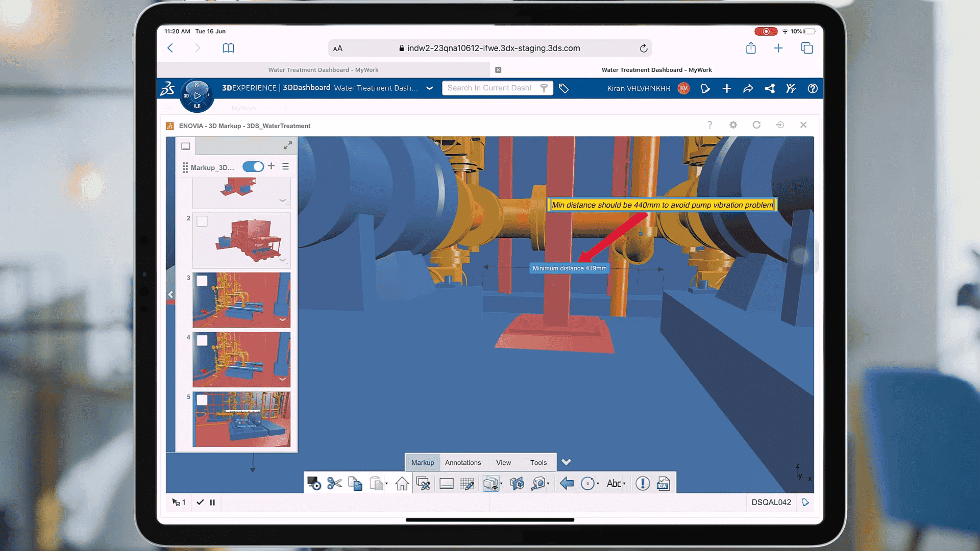Viewport: 980px width, 551px height.
Task: Reload the page in Safari
Action: [644, 48]
